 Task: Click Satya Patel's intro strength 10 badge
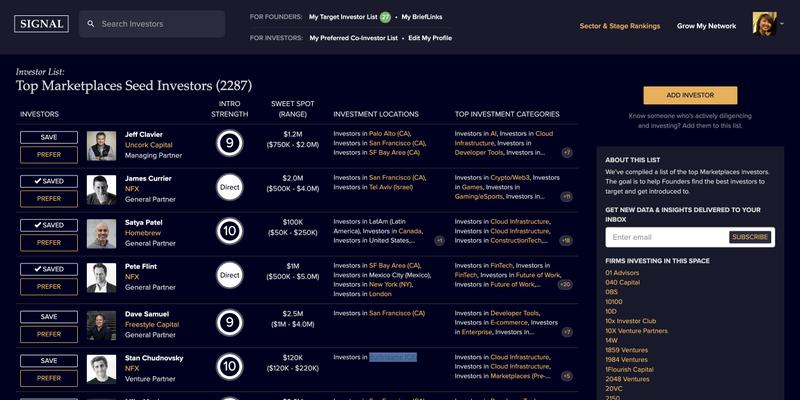(x=230, y=231)
